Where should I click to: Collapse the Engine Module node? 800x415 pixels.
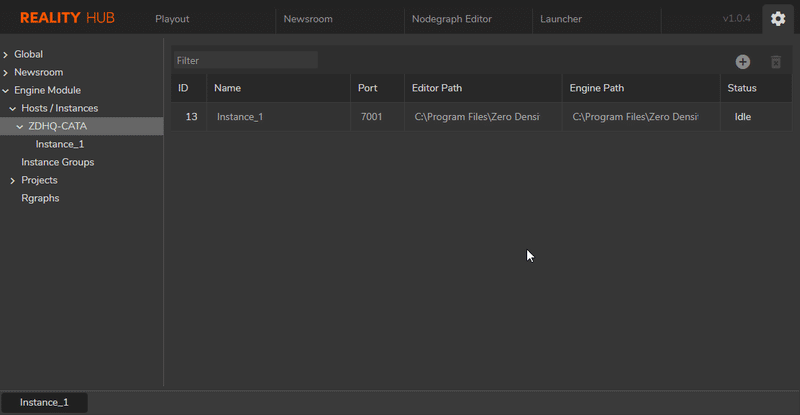coord(6,91)
